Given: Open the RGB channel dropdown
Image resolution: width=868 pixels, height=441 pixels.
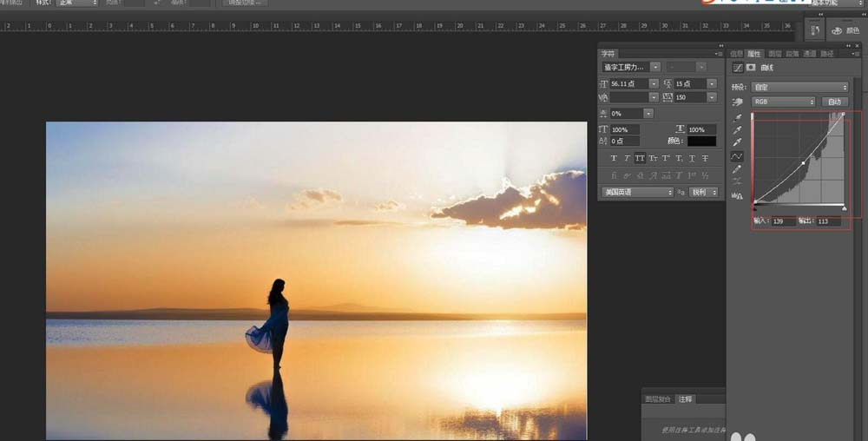Looking at the screenshot, I should tap(783, 102).
